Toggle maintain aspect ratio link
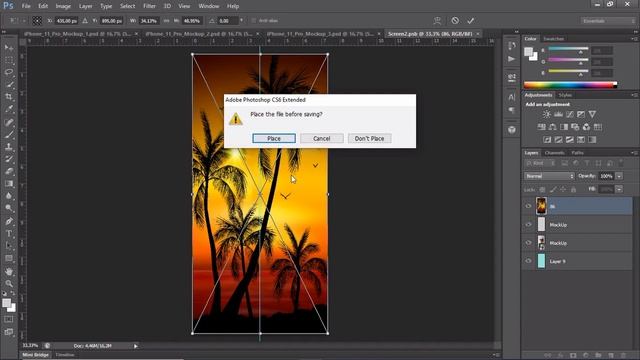Viewport: 640px width, 360px height. 166,20
